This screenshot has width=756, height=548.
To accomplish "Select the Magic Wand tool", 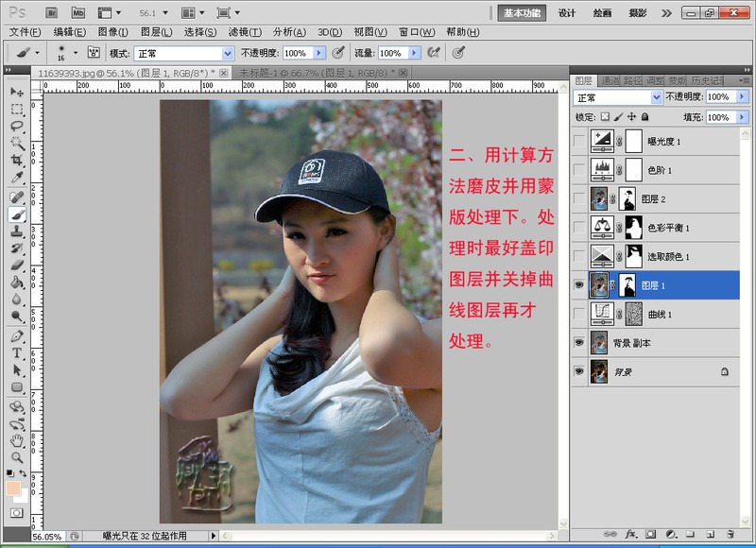I will 17,144.
